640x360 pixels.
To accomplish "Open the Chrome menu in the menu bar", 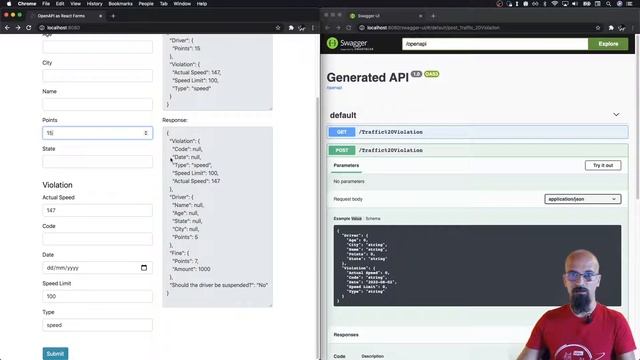I will tap(27, 4).
